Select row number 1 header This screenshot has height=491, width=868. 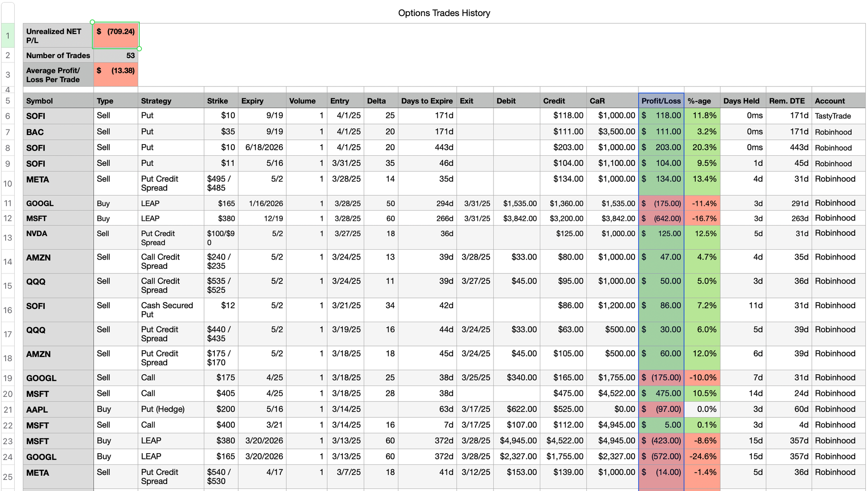coord(8,35)
